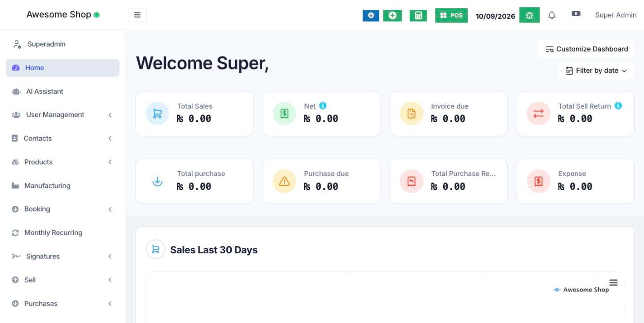Image resolution: width=644 pixels, height=323 pixels.
Task: Open the POS screen
Action: [x=451, y=15]
